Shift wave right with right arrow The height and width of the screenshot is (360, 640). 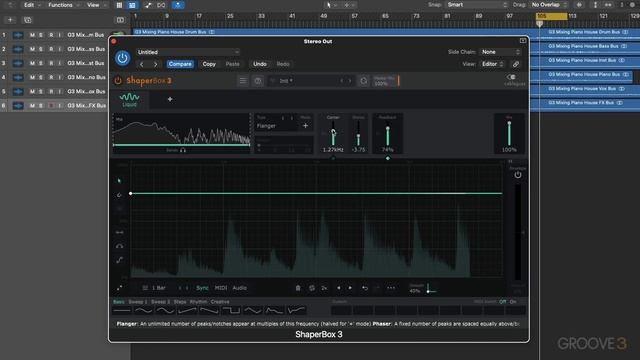(x=350, y=288)
